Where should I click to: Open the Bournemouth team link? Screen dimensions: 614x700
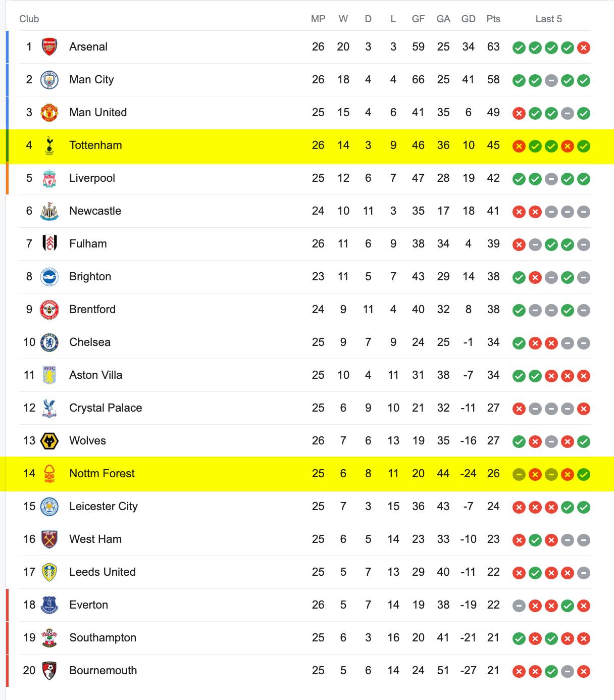[x=103, y=671]
